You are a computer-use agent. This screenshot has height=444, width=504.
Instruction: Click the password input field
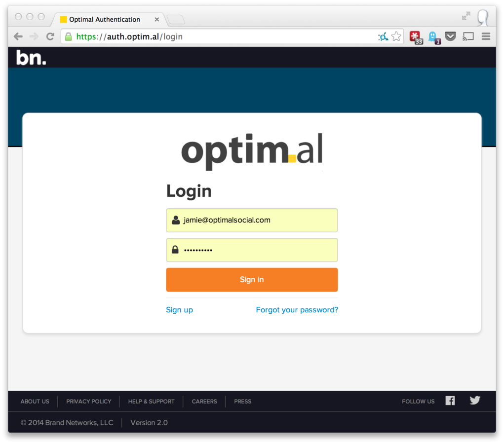(x=252, y=250)
